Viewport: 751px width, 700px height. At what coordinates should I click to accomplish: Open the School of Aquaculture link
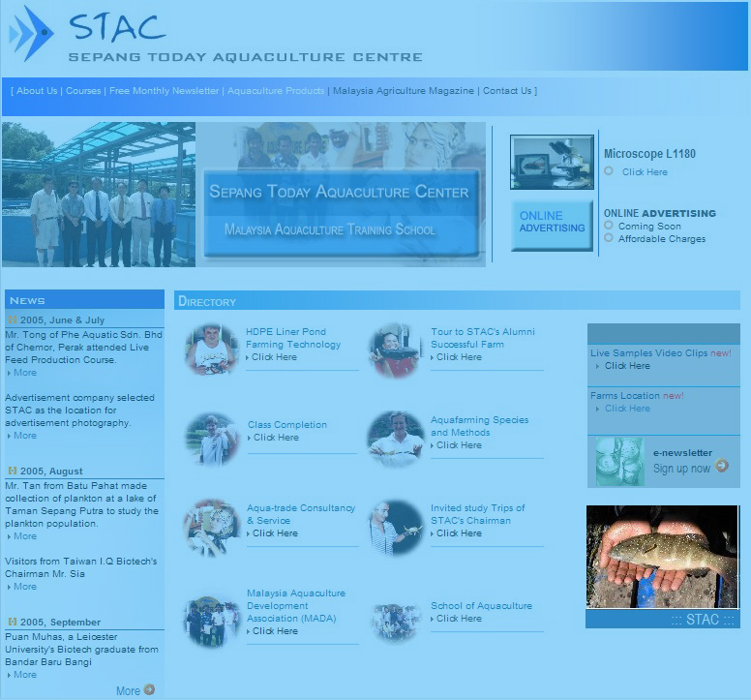point(481,606)
